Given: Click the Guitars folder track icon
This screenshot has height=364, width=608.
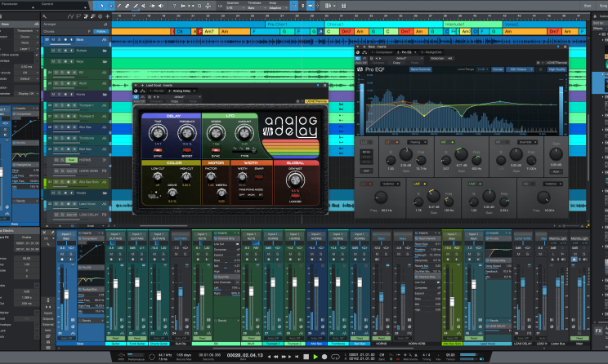Looking at the screenshot, I should [x=105, y=51].
